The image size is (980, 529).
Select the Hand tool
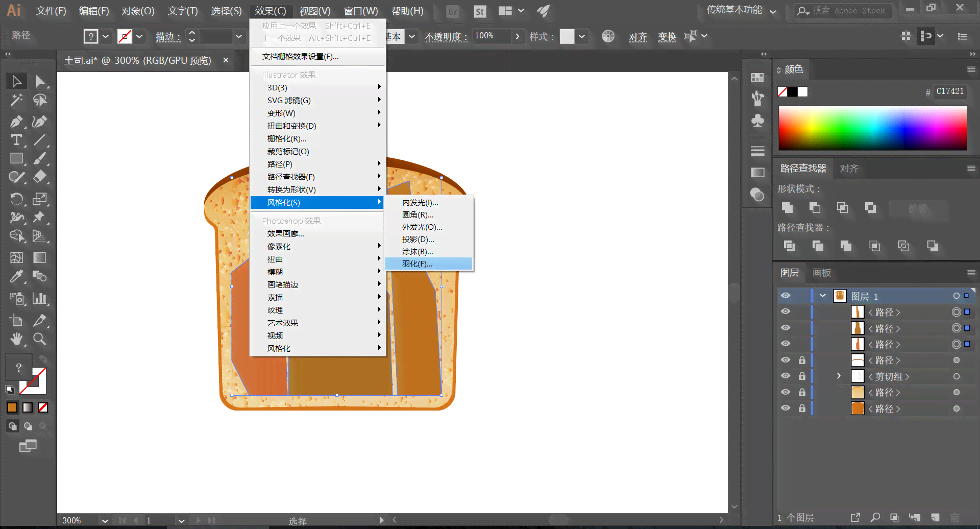tap(16, 339)
